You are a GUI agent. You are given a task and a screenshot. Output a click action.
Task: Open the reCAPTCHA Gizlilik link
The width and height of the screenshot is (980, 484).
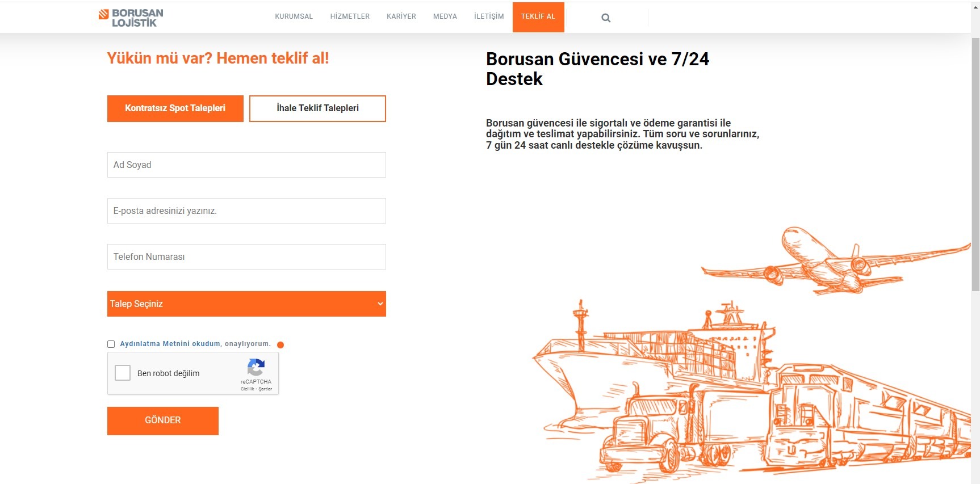click(248, 389)
